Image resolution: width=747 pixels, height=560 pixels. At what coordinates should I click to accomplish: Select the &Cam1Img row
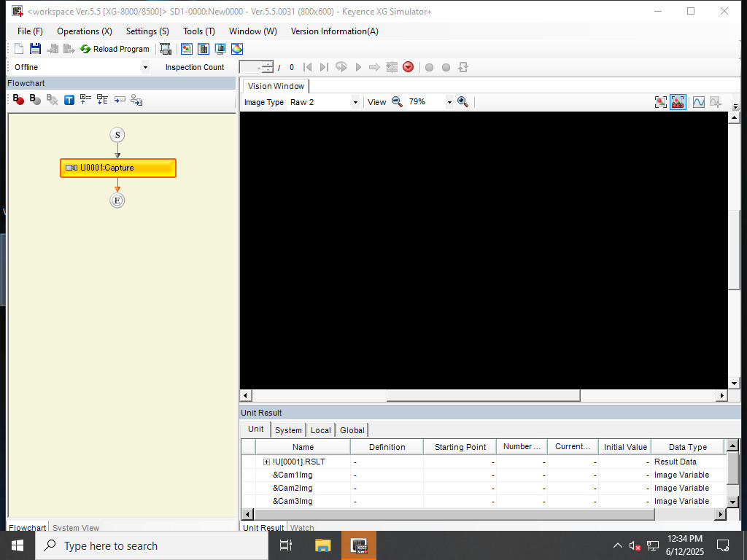pos(483,475)
